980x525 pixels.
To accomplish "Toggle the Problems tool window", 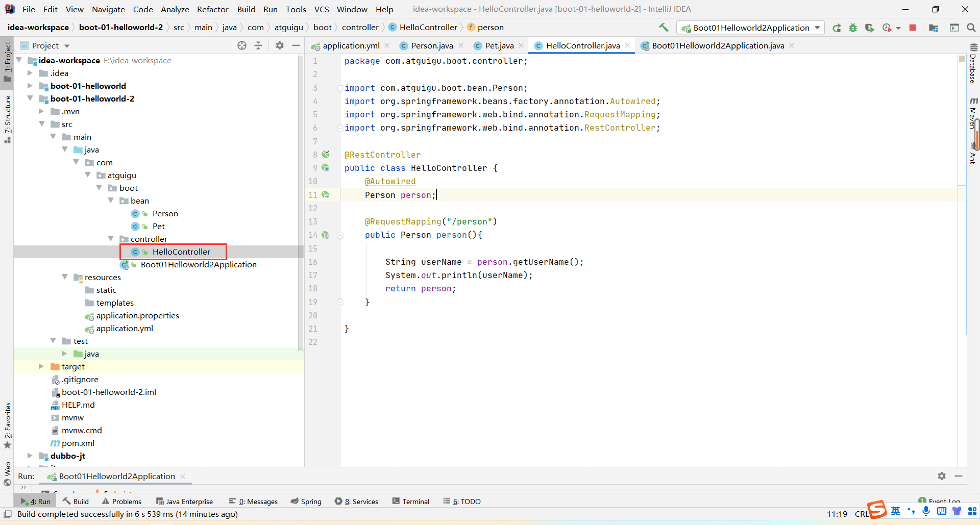I will click(x=121, y=502).
